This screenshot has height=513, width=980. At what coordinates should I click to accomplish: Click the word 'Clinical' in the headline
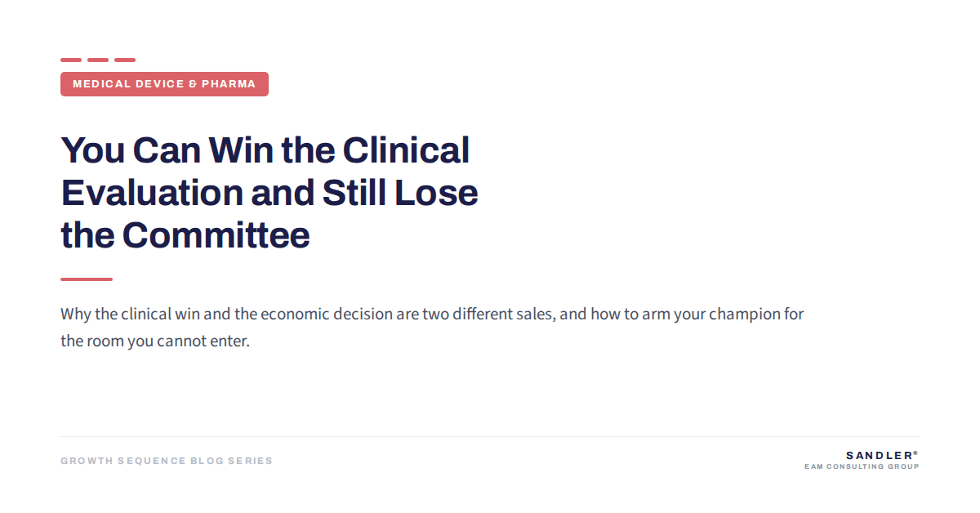coord(406,150)
